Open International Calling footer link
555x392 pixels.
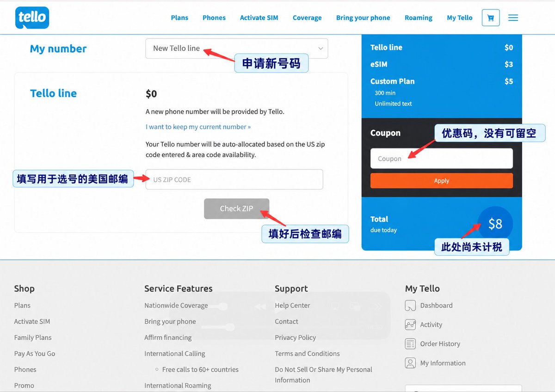coord(175,354)
